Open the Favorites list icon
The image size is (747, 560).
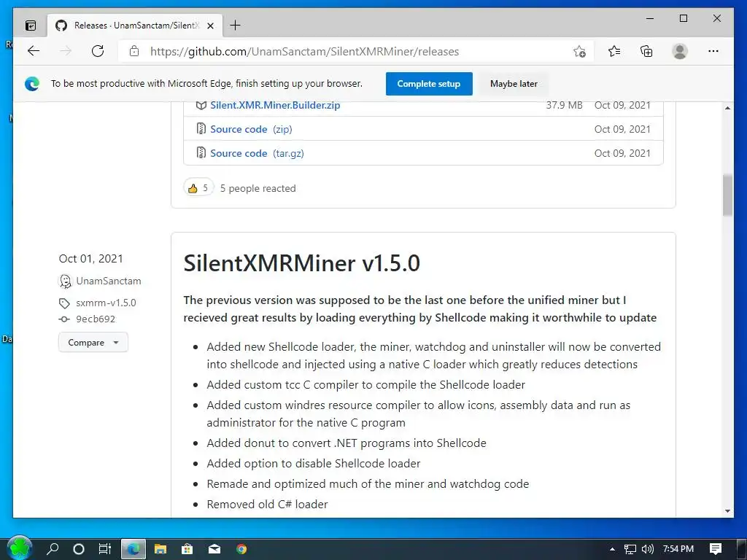(x=614, y=51)
